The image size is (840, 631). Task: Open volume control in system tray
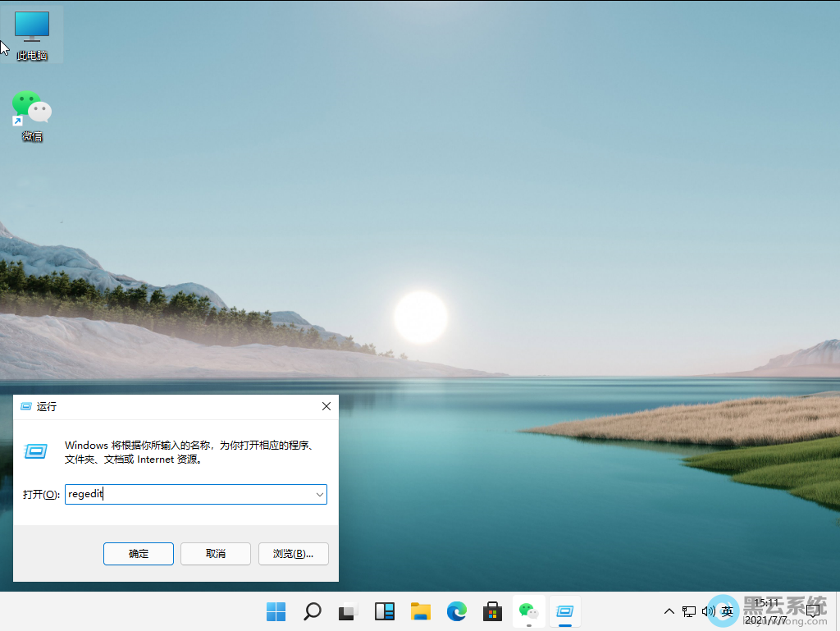click(709, 611)
